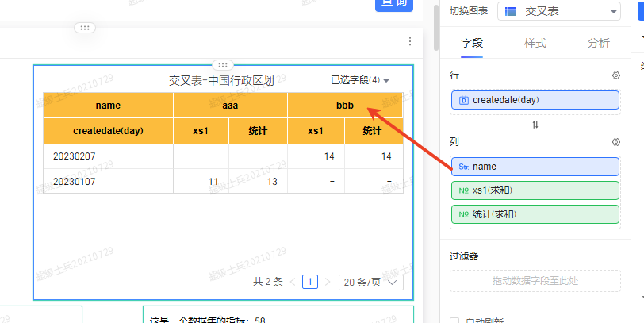The width and height of the screenshot is (644, 323).
Task: Click the panel drag handle at top
Action: pyautogui.click(x=85, y=28)
